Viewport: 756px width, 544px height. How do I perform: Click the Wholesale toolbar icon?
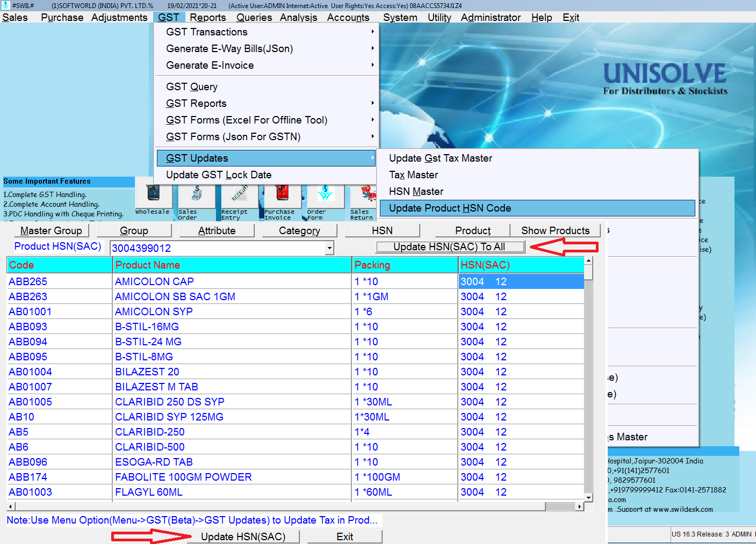pos(154,197)
